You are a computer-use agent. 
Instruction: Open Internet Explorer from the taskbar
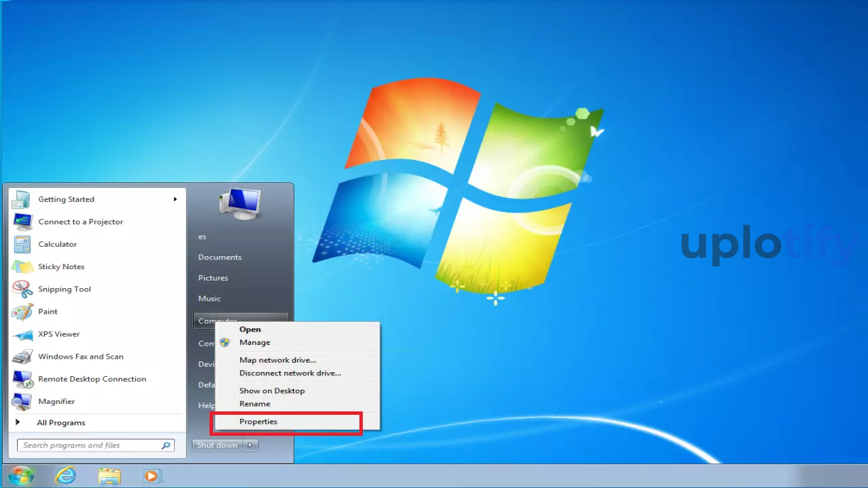(66, 476)
